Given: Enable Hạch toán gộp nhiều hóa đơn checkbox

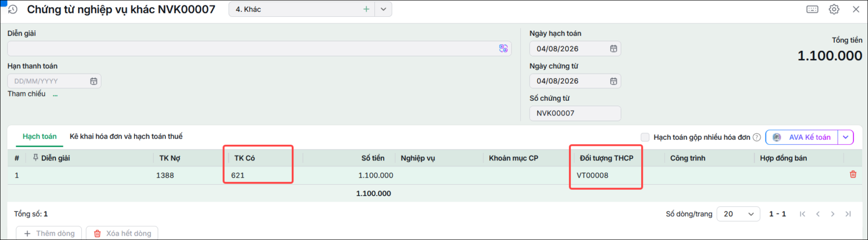Looking at the screenshot, I should (x=645, y=137).
